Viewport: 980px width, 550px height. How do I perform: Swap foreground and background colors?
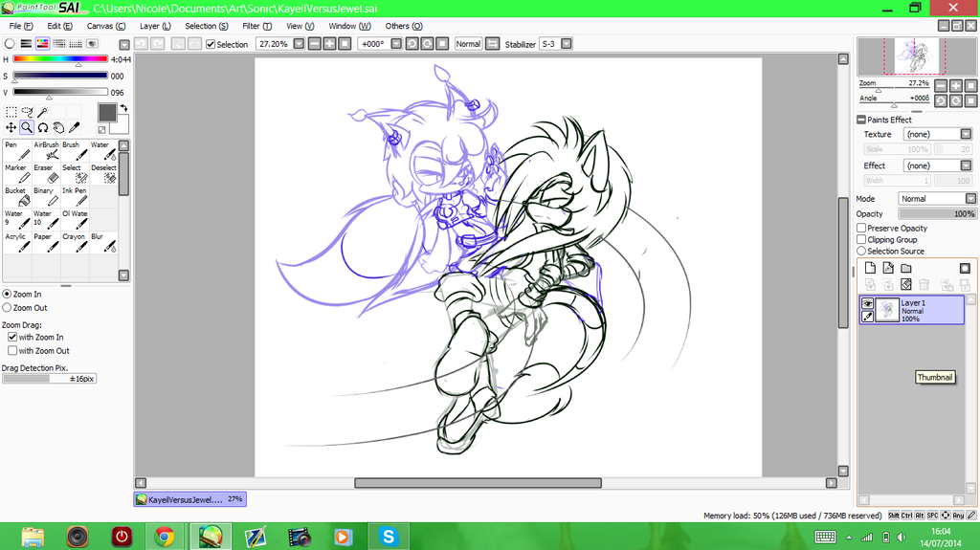123,108
